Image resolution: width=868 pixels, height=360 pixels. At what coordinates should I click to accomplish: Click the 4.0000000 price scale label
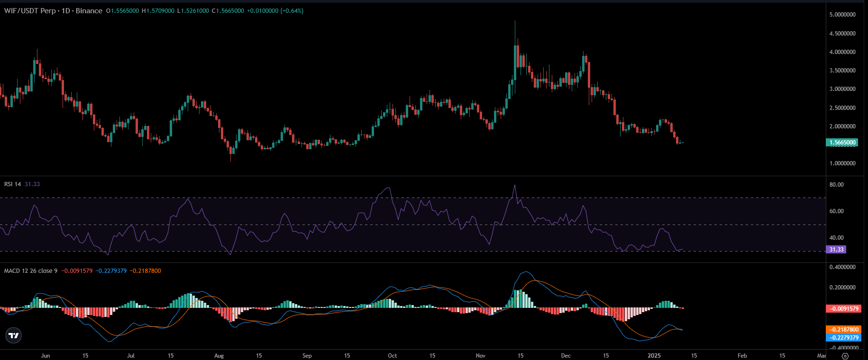(842, 52)
